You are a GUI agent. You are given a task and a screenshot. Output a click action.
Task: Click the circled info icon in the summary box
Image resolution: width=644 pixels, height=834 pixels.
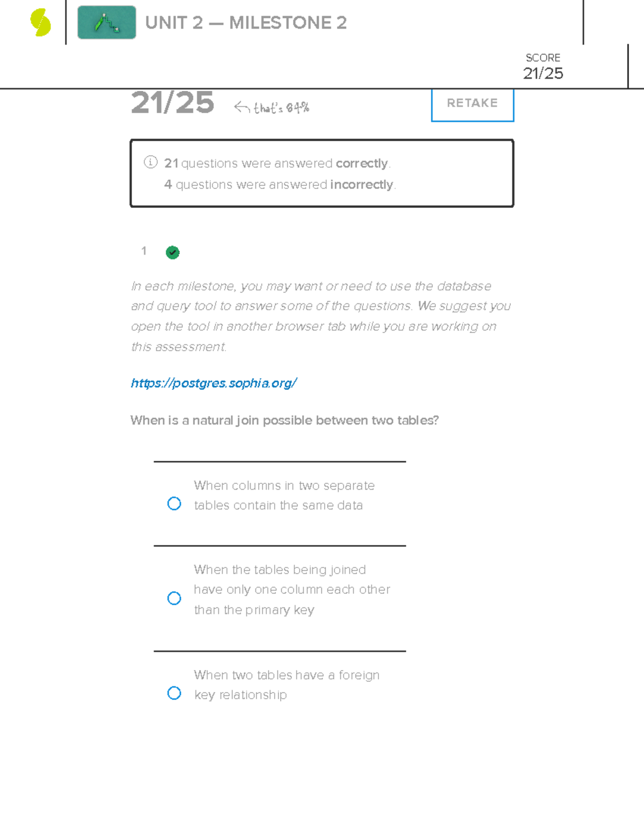click(x=150, y=163)
